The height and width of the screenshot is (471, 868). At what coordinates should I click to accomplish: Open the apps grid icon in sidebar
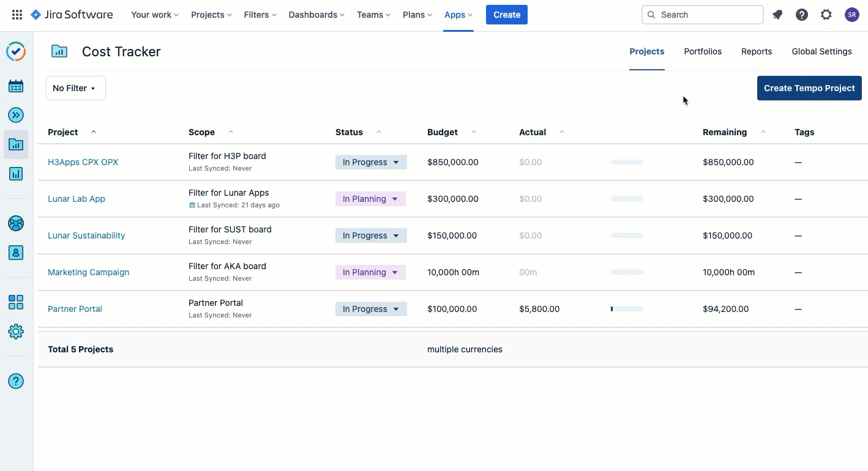(x=16, y=302)
